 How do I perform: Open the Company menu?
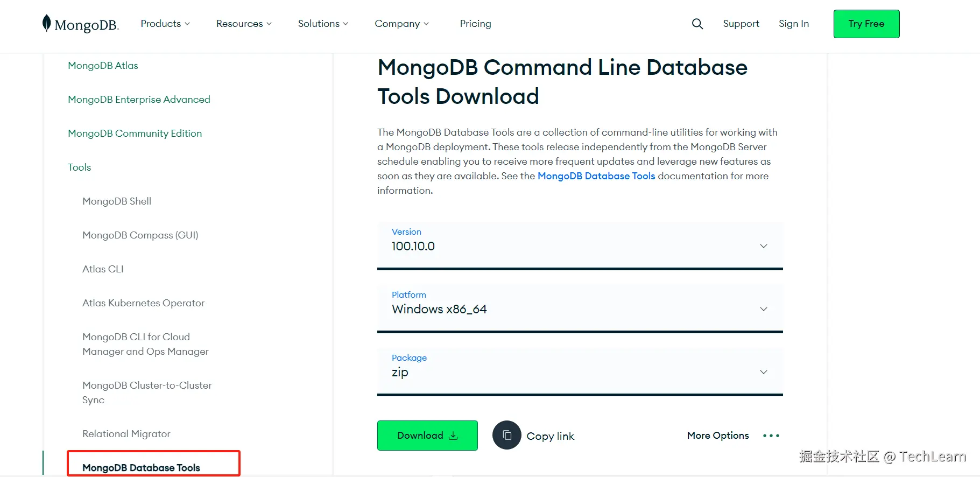(401, 24)
